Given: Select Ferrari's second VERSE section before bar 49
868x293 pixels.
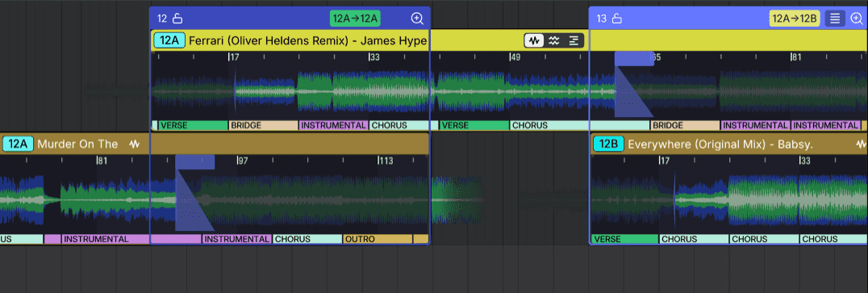Looking at the screenshot, I should point(474,125).
